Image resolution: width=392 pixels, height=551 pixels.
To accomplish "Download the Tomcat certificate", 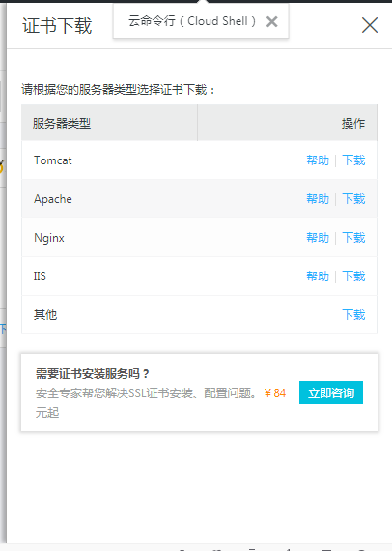I will click(353, 160).
